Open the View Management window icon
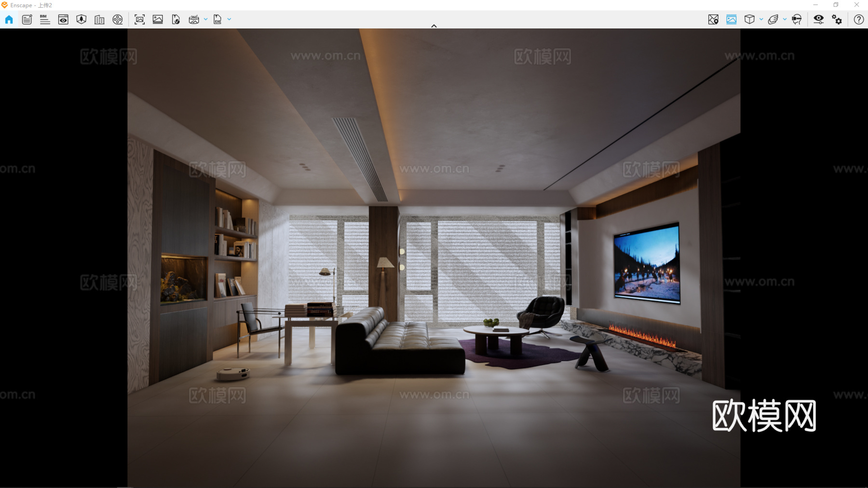The height and width of the screenshot is (488, 868). (x=63, y=19)
